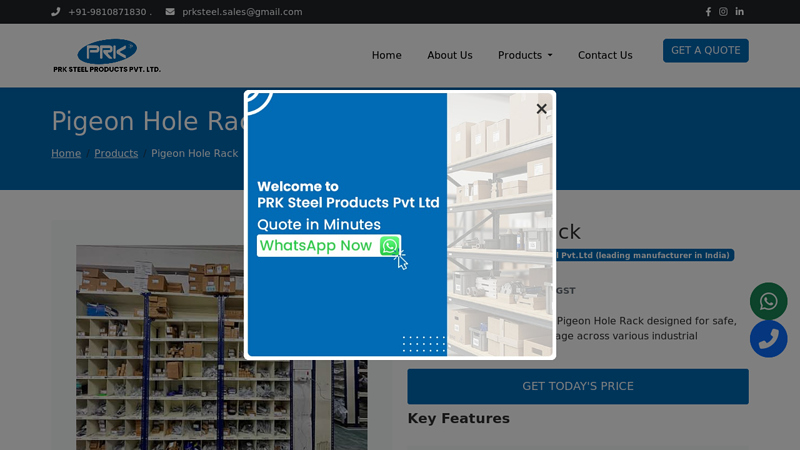The width and height of the screenshot is (800, 450).
Task: Go to Home in navigation menu
Action: pyautogui.click(x=386, y=55)
